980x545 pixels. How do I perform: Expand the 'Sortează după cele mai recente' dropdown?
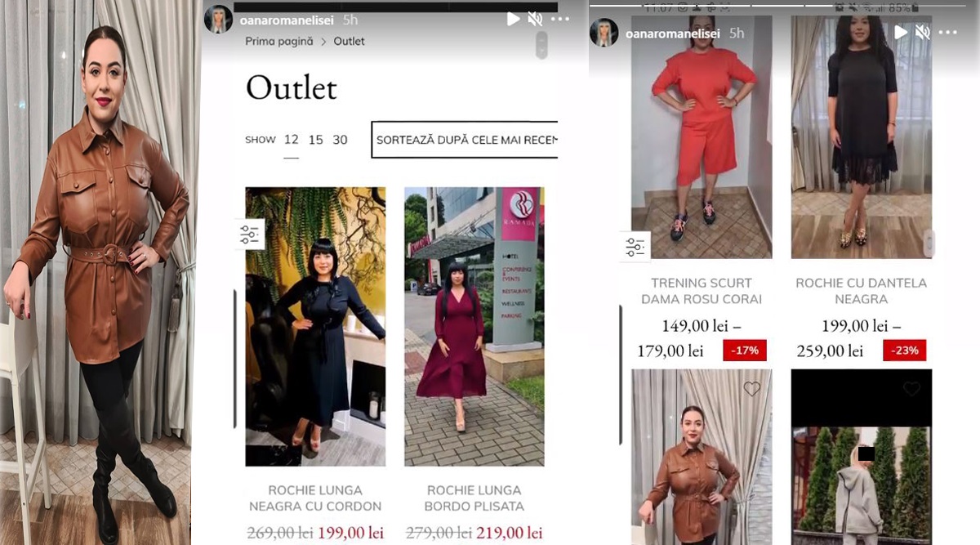(465, 140)
